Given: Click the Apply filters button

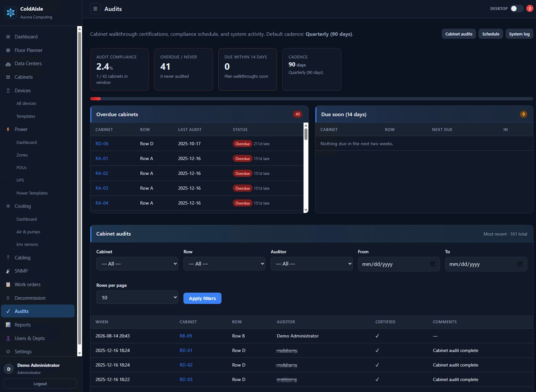Looking at the screenshot, I should [202, 298].
